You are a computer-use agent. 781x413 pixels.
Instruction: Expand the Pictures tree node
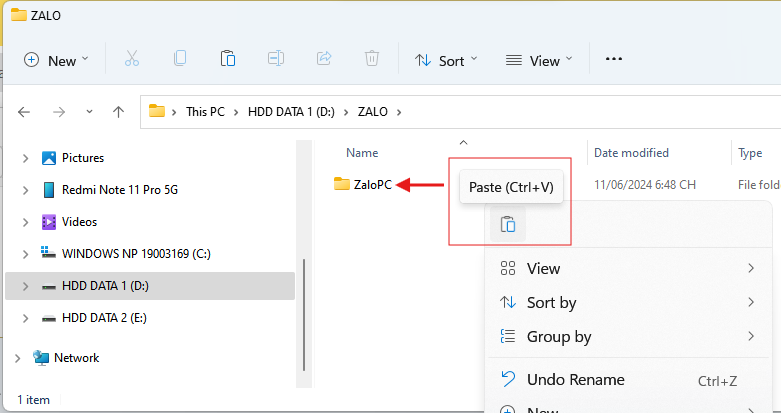coord(25,158)
